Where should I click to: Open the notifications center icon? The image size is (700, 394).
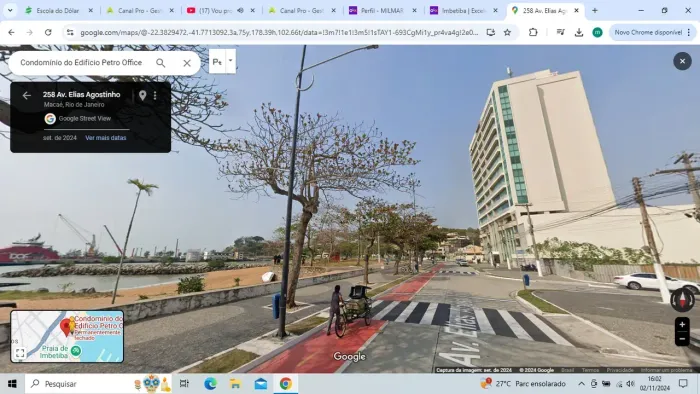coord(683,384)
